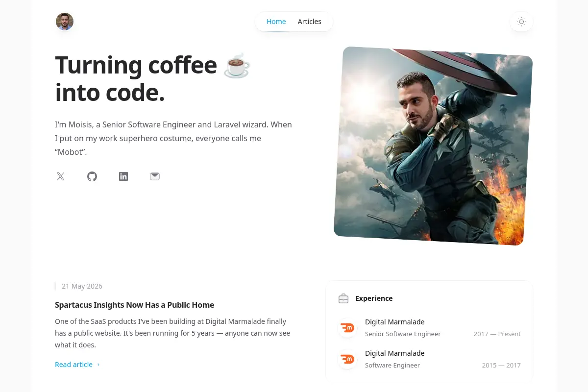588x392 pixels.
Task: Click the first Digital Marmalade logo
Action: point(347,328)
